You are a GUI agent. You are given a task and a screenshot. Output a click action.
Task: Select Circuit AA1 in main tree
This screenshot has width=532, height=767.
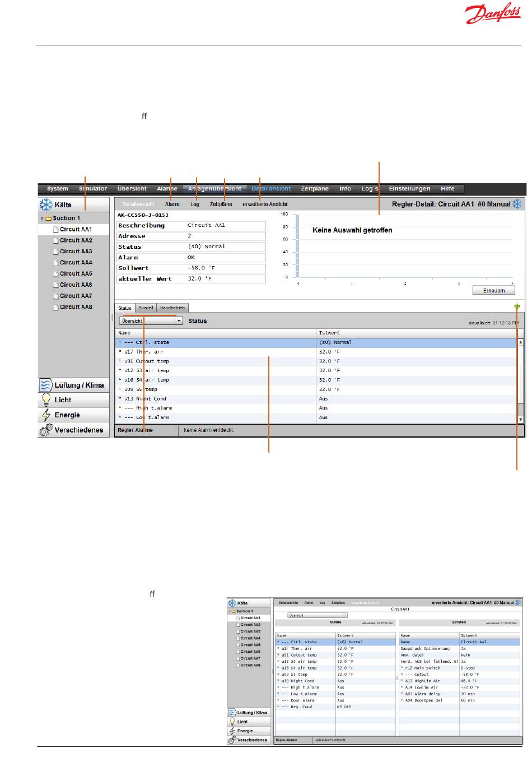76,229
